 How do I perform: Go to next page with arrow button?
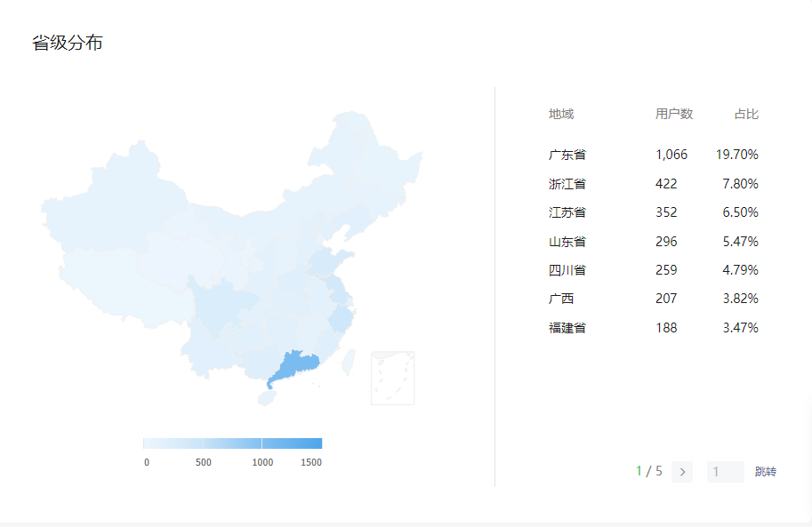pyautogui.click(x=682, y=472)
